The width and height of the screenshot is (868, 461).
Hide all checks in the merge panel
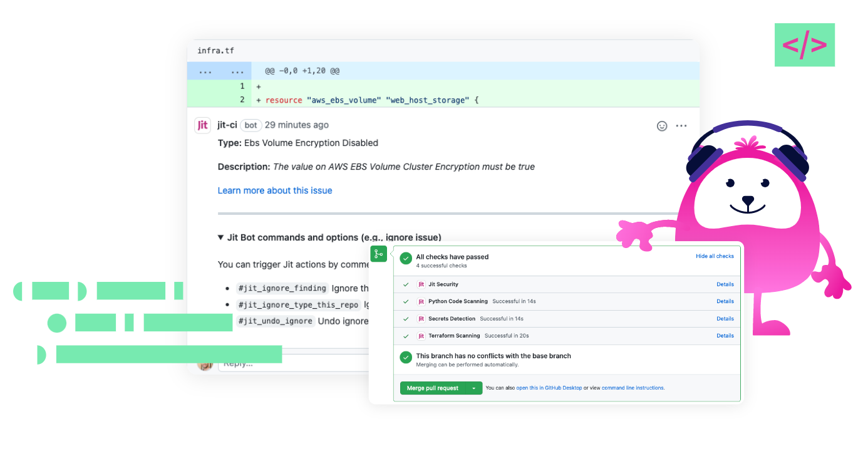point(715,256)
